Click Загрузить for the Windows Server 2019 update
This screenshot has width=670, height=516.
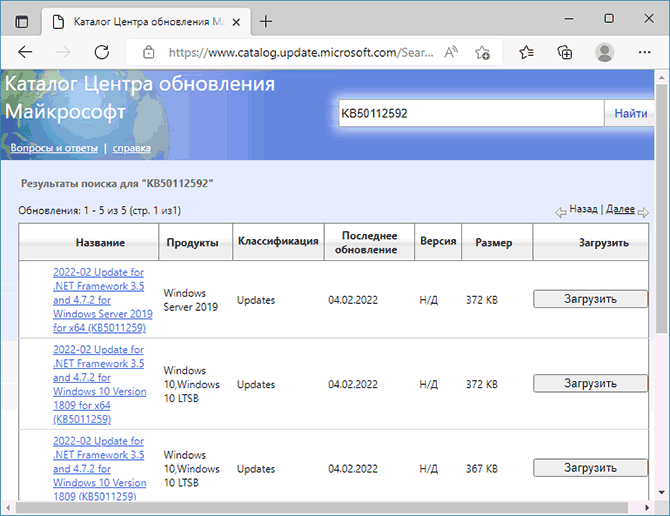[590, 299]
